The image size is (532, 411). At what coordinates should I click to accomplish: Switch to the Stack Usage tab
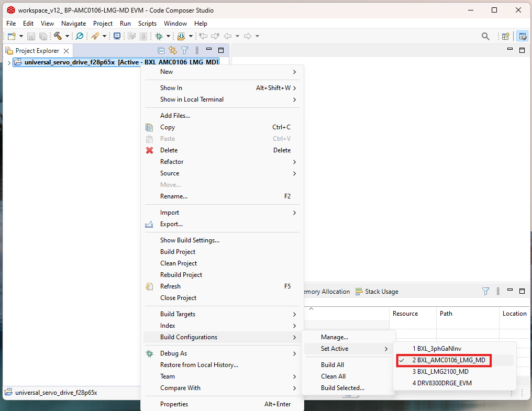pyautogui.click(x=377, y=292)
